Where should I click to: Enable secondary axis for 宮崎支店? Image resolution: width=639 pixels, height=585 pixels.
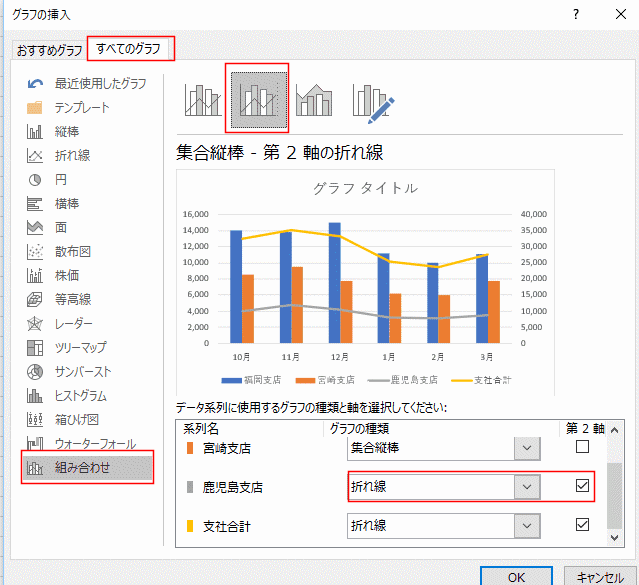click(x=582, y=447)
